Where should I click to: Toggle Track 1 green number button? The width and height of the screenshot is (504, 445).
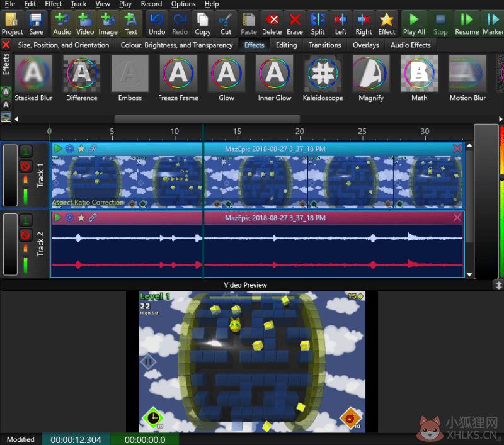(x=25, y=151)
